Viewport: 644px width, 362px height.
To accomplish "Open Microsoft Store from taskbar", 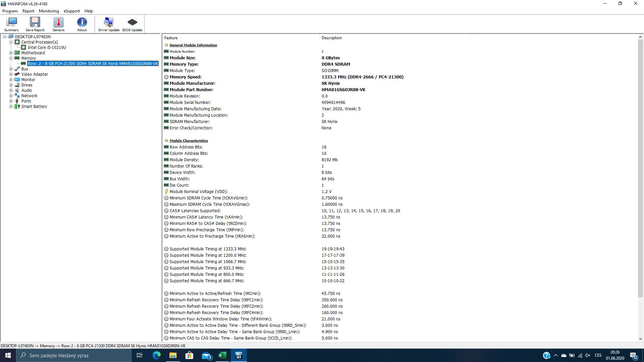I will tap(189, 355).
